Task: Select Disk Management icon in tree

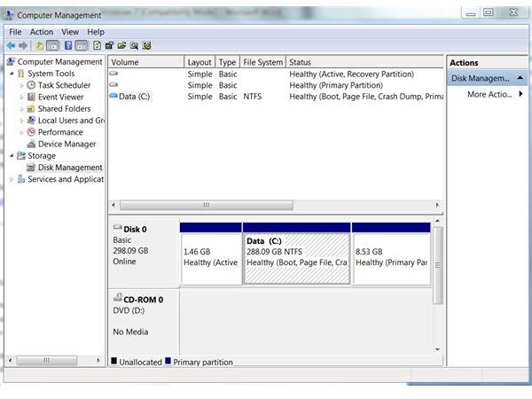Action: tap(31, 168)
